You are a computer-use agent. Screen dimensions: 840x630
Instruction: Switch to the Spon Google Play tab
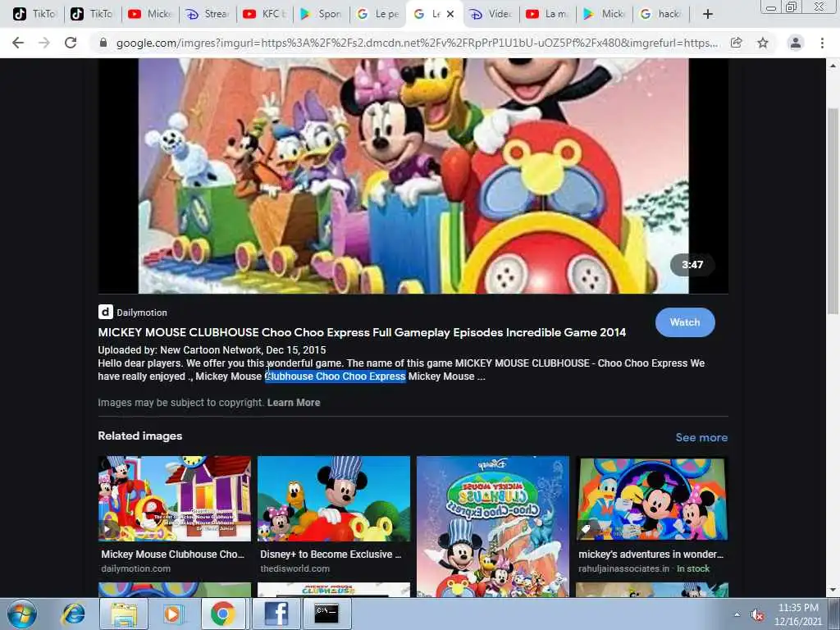(322, 14)
